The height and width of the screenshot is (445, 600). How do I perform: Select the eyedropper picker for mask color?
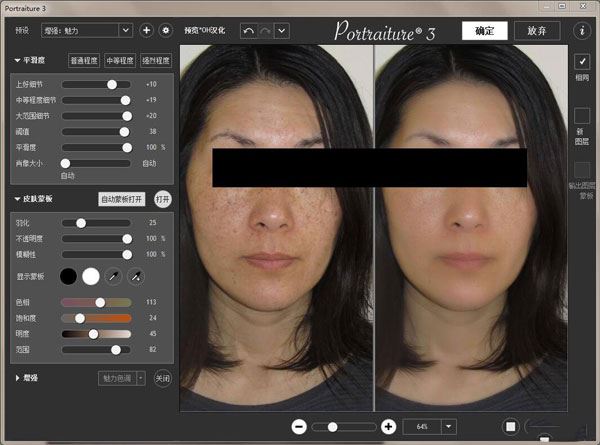pyautogui.click(x=114, y=275)
